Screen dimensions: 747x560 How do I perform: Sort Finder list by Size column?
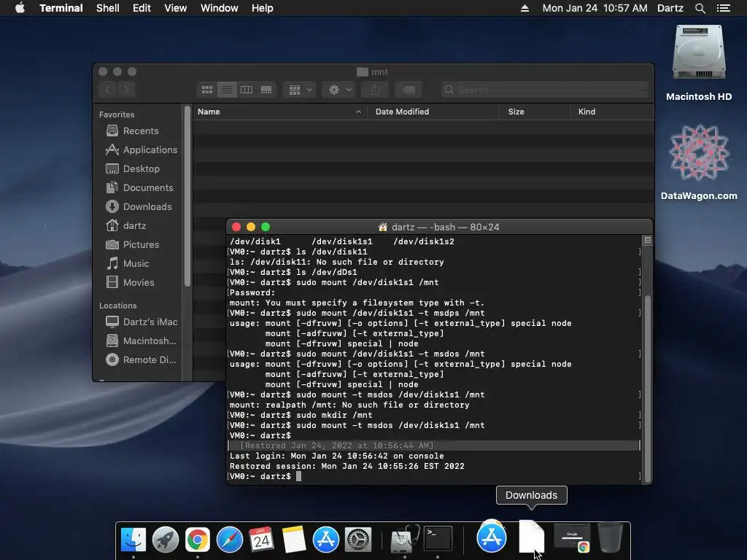click(x=535, y=112)
